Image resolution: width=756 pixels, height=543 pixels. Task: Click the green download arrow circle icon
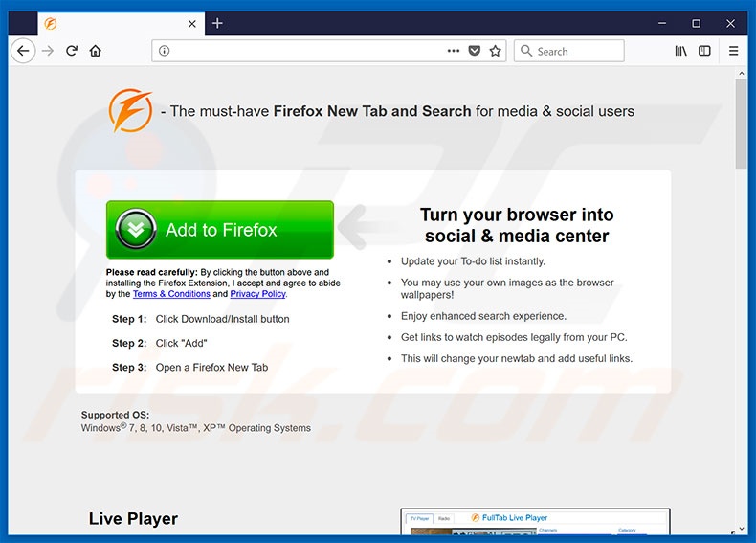point(136,229)
